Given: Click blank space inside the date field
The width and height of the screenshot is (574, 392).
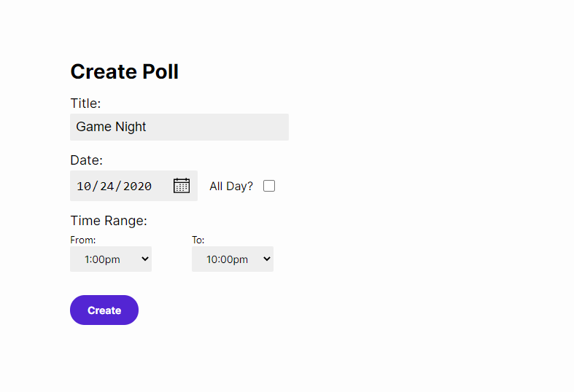Looking at the screenshot, I should click(x=163, y=186).
